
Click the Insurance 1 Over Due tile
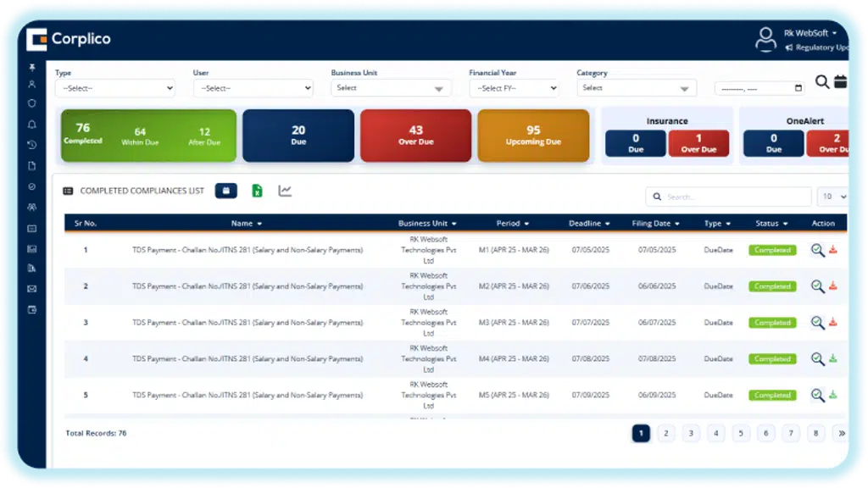[698, 143]
